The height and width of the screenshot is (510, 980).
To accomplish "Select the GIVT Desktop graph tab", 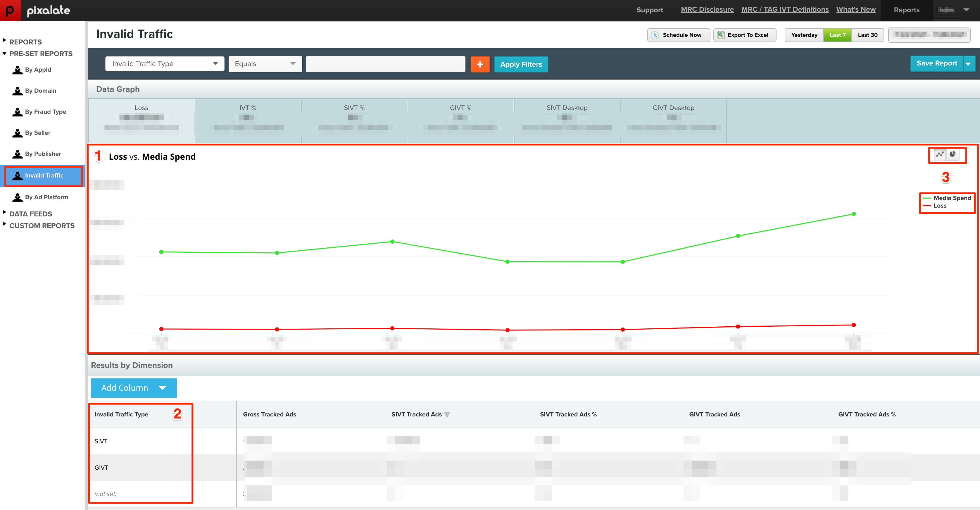I will [673, 121].
